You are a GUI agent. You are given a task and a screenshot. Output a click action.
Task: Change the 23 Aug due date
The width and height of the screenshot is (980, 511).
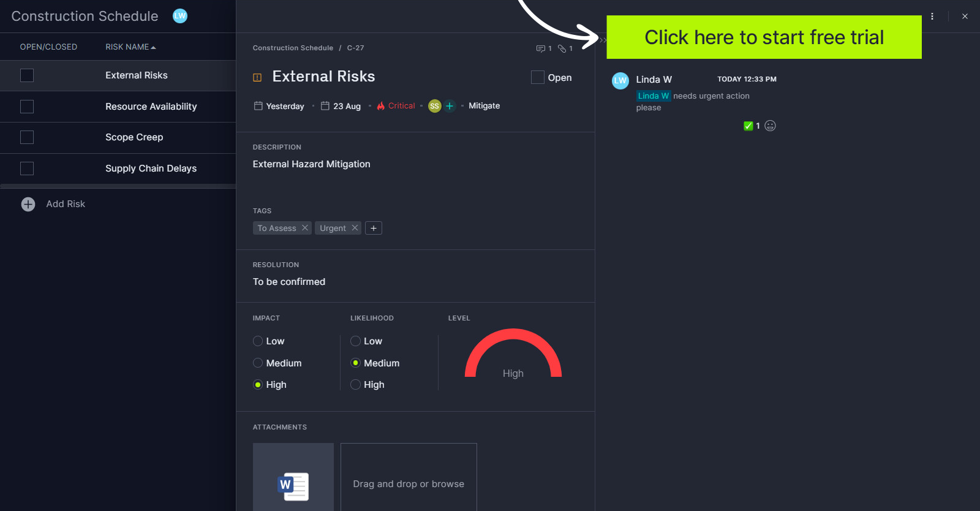pyautogui.click(x=347, y=107)
